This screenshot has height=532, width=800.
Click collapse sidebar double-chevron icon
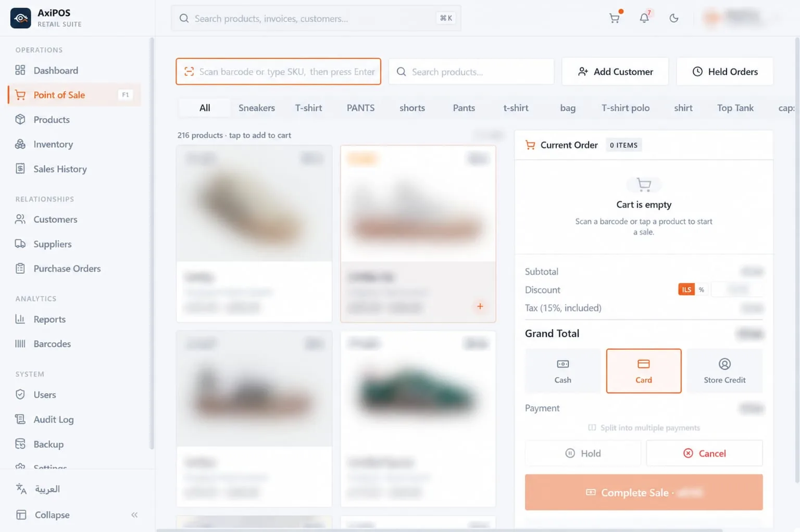[134, 515]
